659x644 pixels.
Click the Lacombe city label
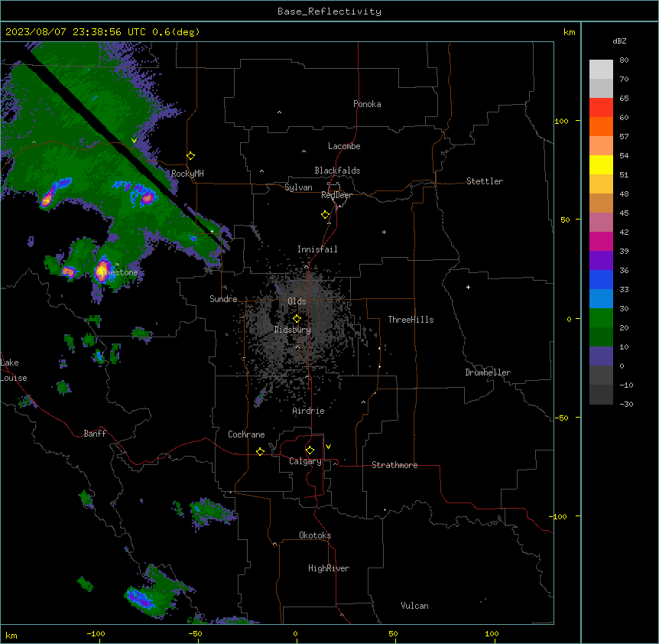344,146
